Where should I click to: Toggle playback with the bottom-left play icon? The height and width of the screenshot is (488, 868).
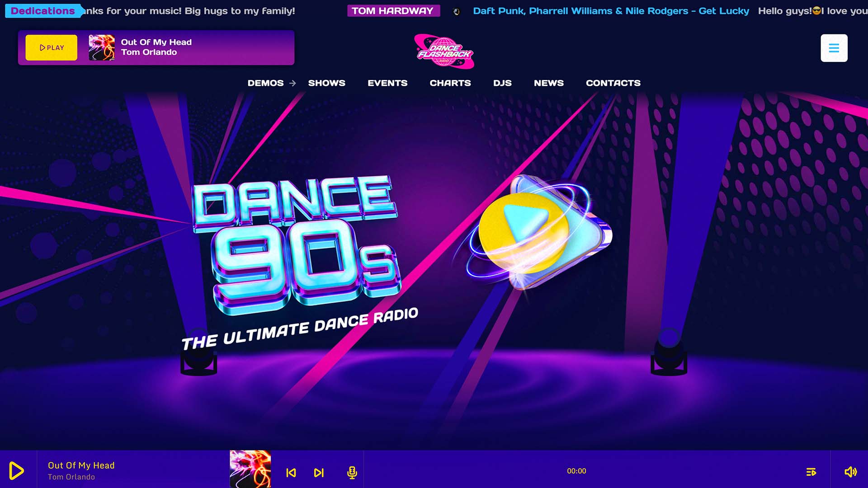[17, 470]
